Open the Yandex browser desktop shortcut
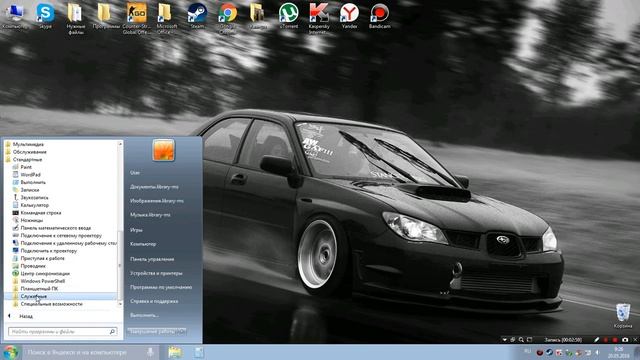 (349, 16)
